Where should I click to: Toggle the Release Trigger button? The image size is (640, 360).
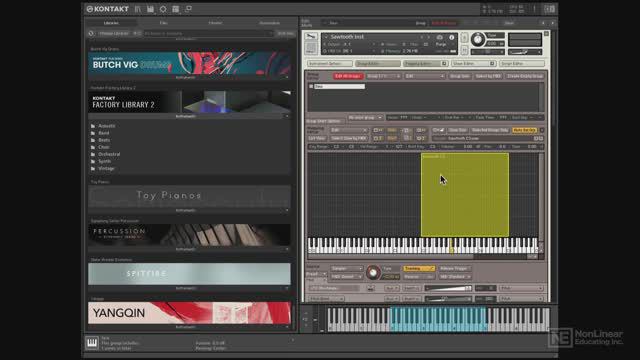[454, 269]
